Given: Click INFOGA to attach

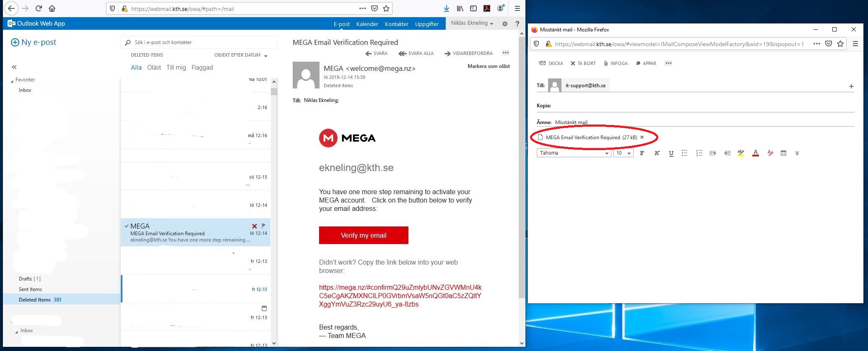Looking at the screenshot, I should 616,63.
